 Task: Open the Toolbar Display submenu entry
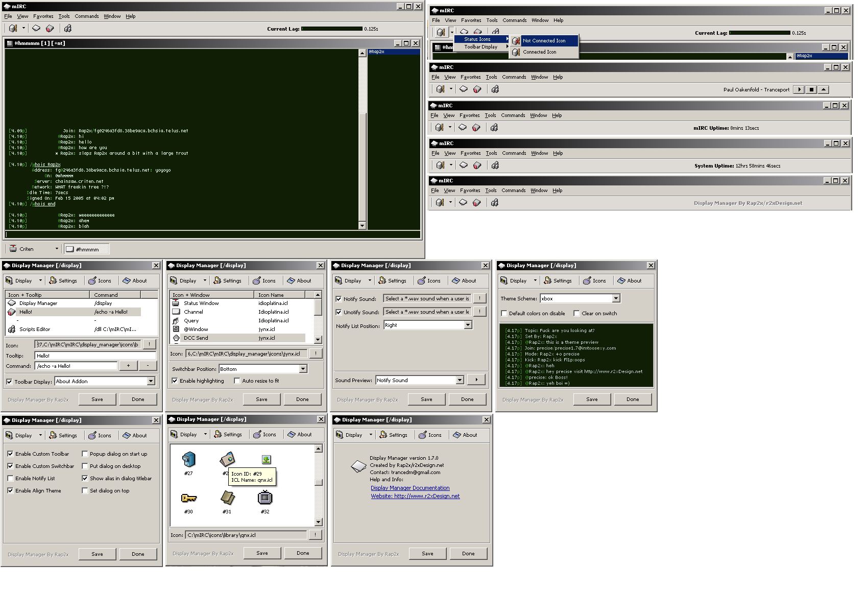(x=481, y=47)
